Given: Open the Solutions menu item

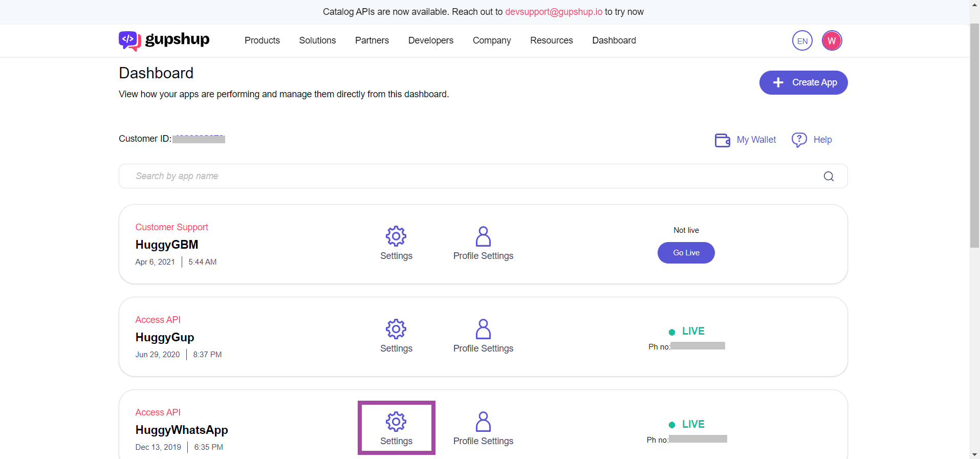Looking at the screenshot, I should click(x=317, y=40).
